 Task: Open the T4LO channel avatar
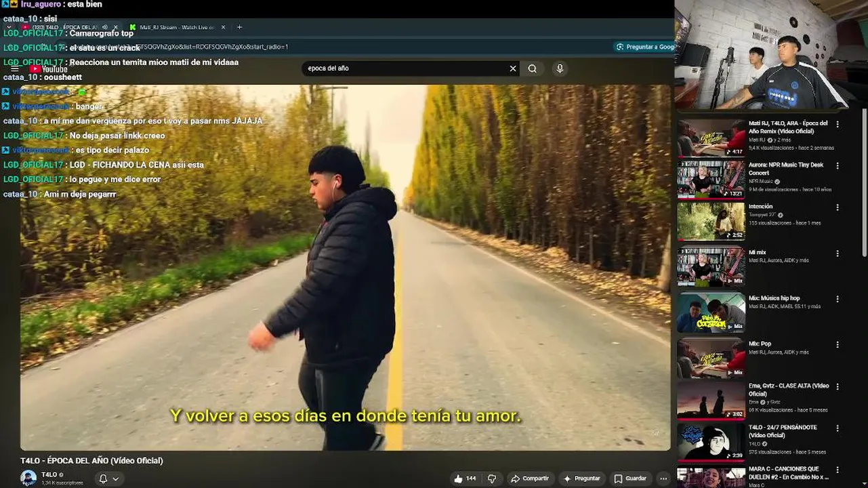tap(28, 478)
